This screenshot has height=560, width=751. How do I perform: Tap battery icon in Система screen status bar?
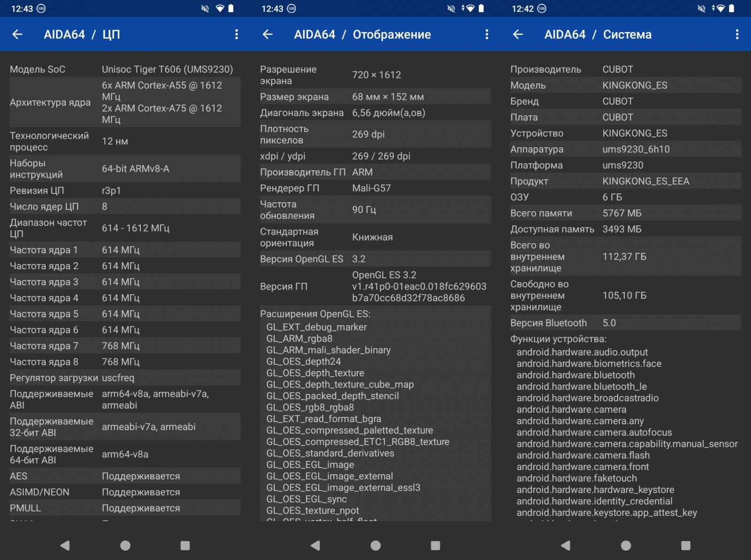click(x=732, y=8)
